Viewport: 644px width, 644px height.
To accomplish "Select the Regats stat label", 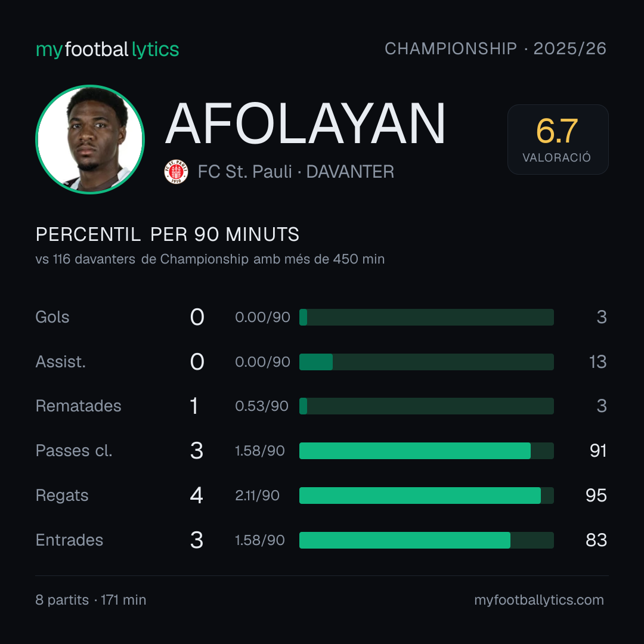I will pyautogui.click(x=62, y=496).
